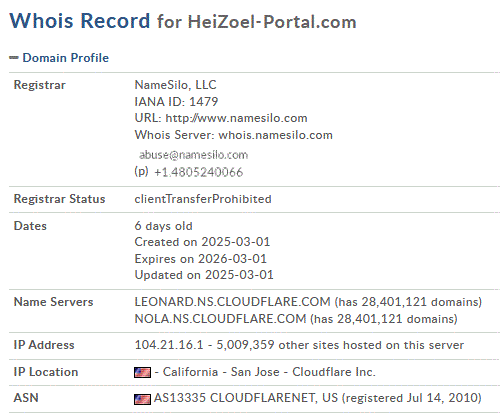Click the NameSilo, LLC registrar name
Image resolution: width=501 pixels, height=416 pixels.
(175, 85)
